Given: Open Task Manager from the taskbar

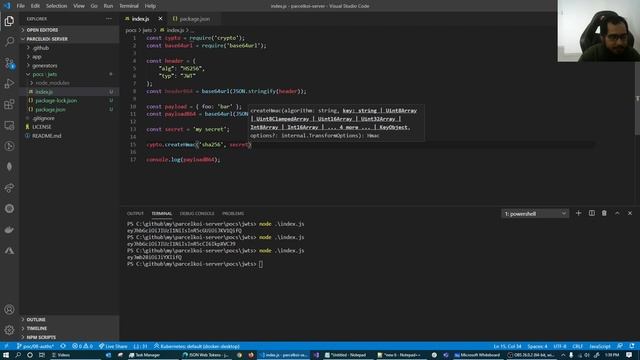Looking at the screenshot, I should point(145,355).
